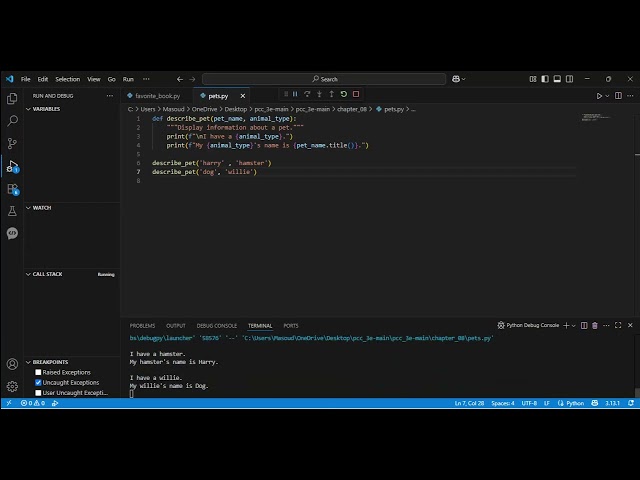This screenshot has width=640, height=480.
Task: Open the Copilot dropdown chevron
Action: 463,79
